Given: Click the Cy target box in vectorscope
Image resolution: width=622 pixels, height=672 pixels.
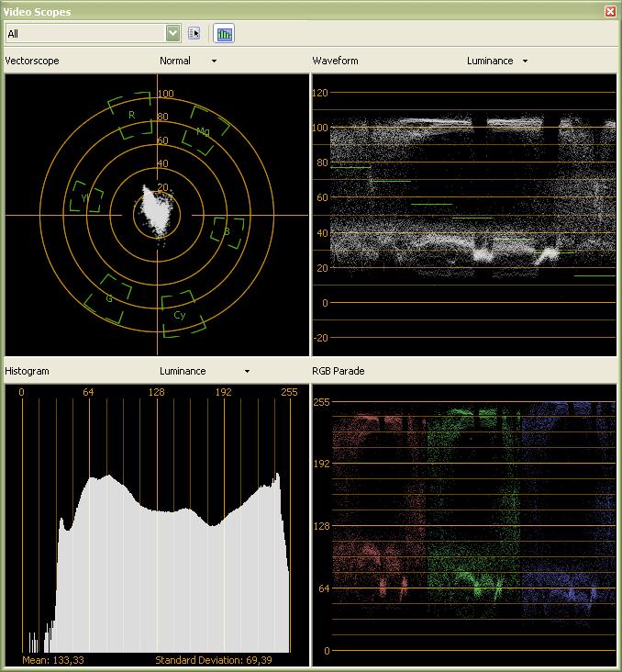Looking at the screenshot, I should click(x=179, y=313).
